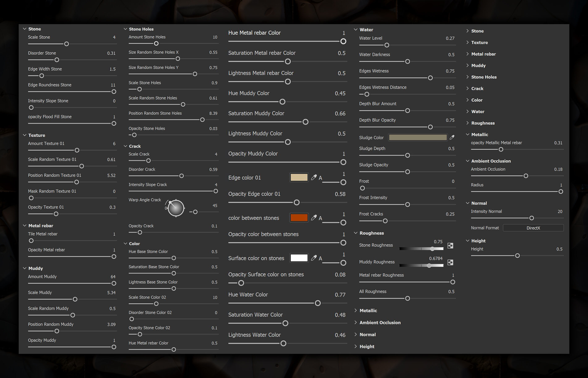
Task: Expand Crack group in right panel
Action: (467, 88)
